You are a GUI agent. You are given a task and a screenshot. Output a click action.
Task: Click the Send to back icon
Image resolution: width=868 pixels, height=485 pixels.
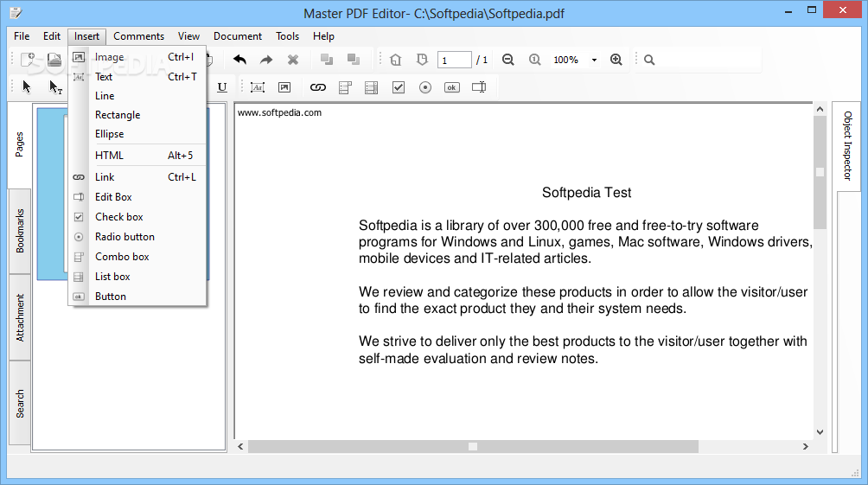[354, 60]
